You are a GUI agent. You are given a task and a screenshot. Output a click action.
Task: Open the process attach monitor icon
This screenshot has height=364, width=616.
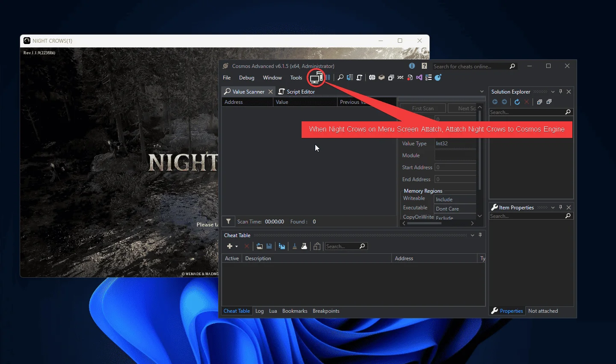pyautogui.click(x=316, y=77)
